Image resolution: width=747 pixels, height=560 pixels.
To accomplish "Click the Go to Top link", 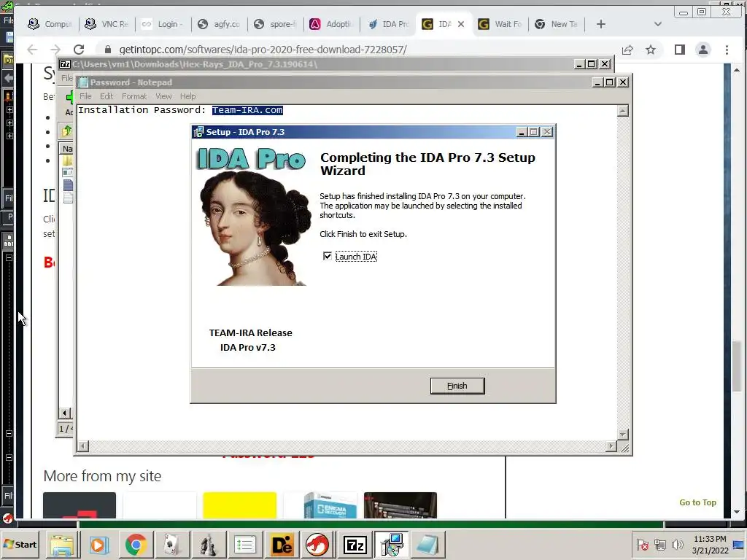I will pos(697,502).
